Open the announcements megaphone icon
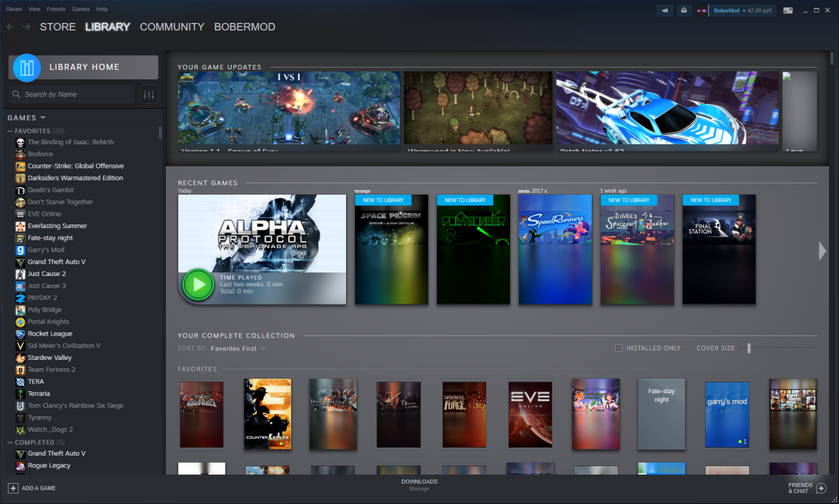Screen dimensions: 839x504 [665, 10]
